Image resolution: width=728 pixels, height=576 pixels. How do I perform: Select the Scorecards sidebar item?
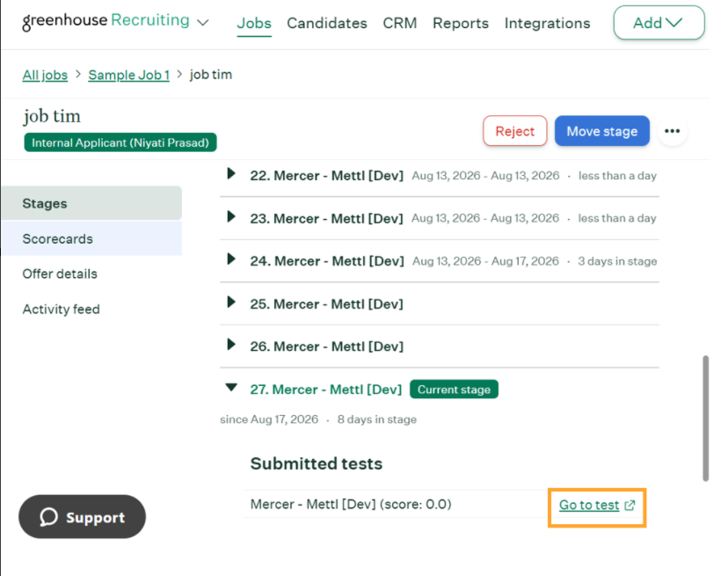(x=92, y=239)
